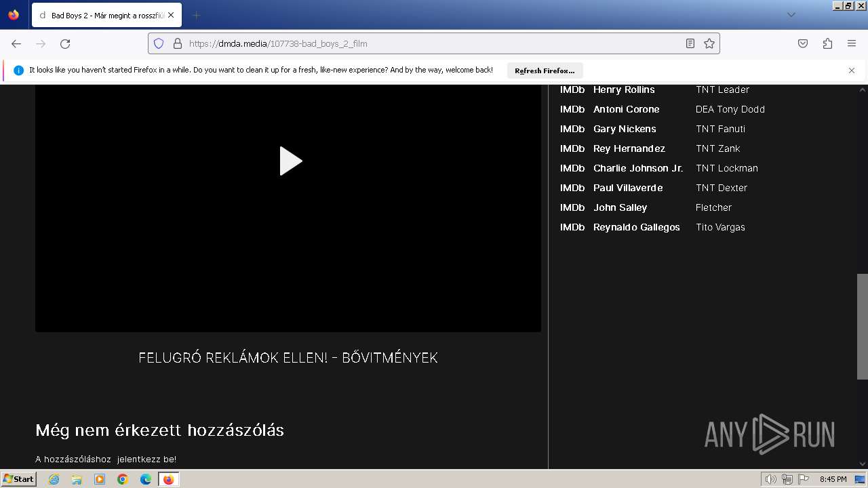This screenshot has width=868, height=488.
Task: Play the Bad Boys 2 video
Action: [x=291, y=161]
